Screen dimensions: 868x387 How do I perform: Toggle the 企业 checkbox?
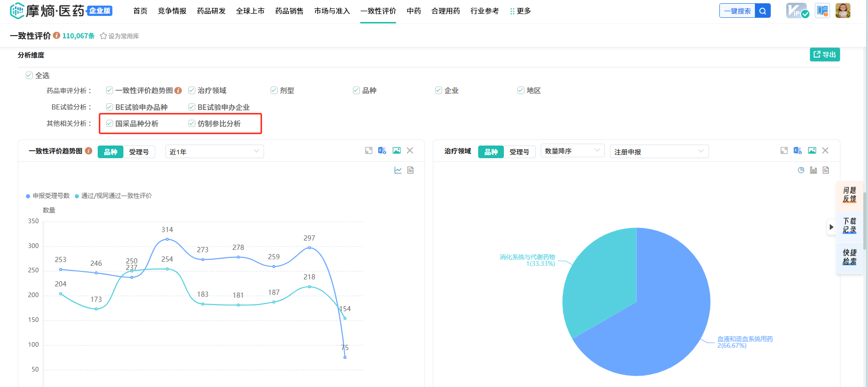438,90
